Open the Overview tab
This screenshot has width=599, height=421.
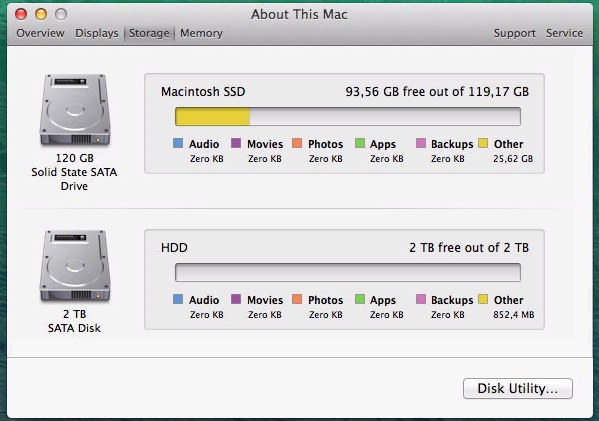40,33
